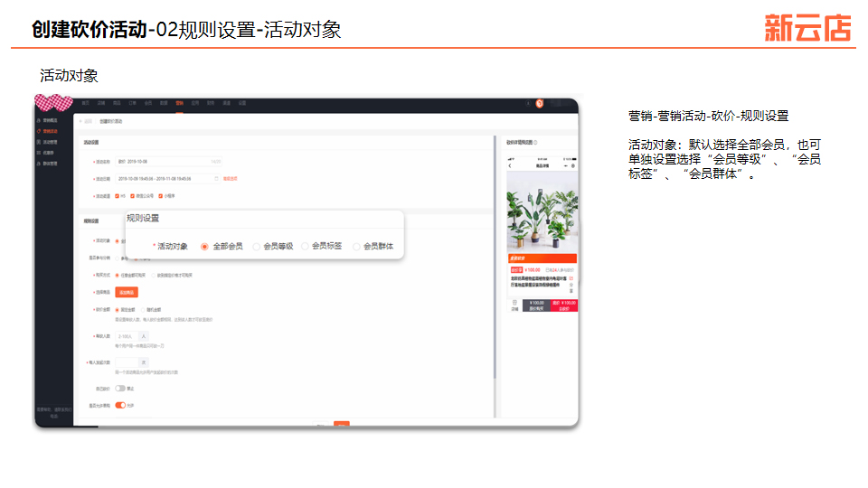The width and height of the screenshot is (868, 488).
Task: Click the form's vertical scrollbar
Action: pyautogui.click(x=495, y=258)
